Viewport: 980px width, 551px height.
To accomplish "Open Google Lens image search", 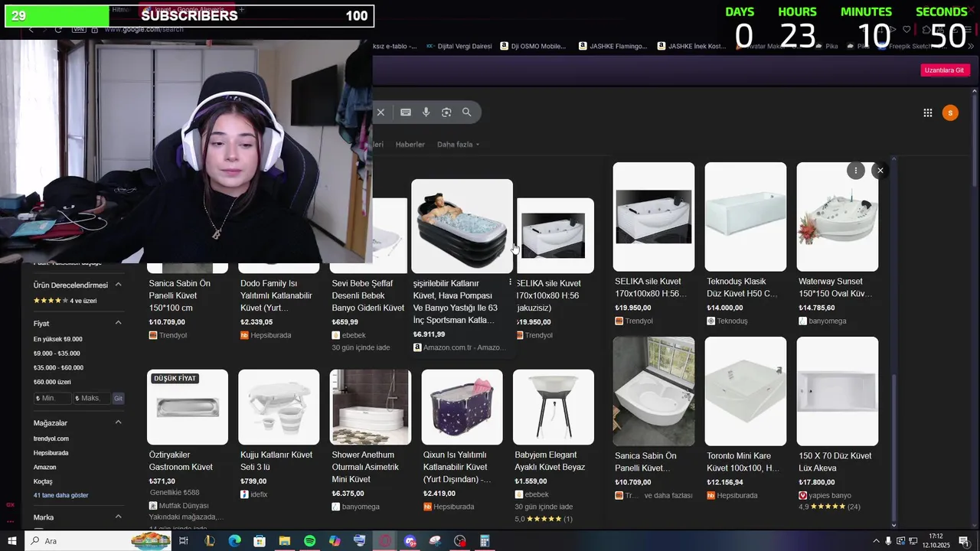I will pyautogui.click(x=446, y=112).
